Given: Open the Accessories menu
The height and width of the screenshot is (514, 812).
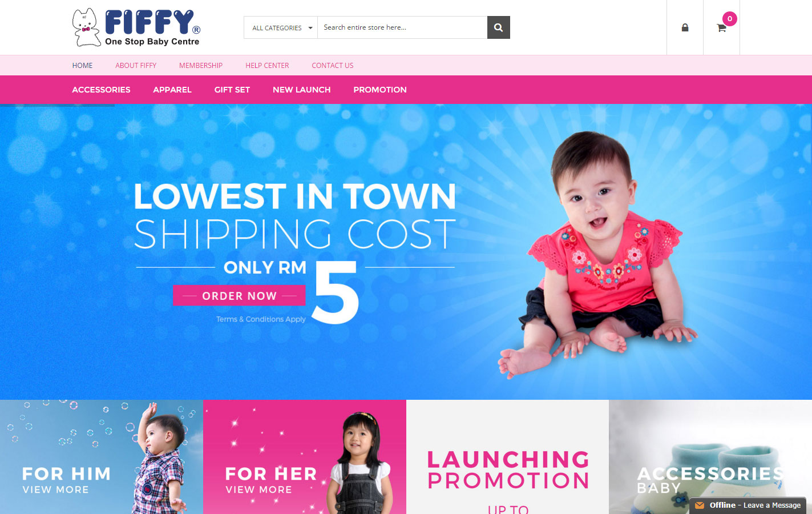Looking at the screenshot, I should (101, 90).
